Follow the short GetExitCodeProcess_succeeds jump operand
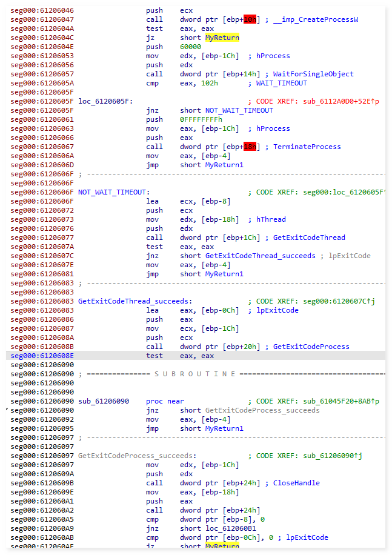This screenshot has height=555, width=392. 262,410
